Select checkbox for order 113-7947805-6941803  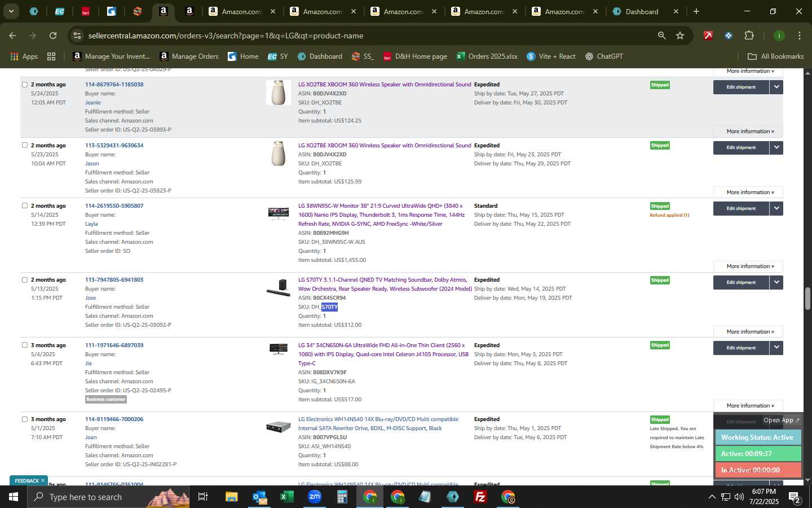(x=24, y=279)
